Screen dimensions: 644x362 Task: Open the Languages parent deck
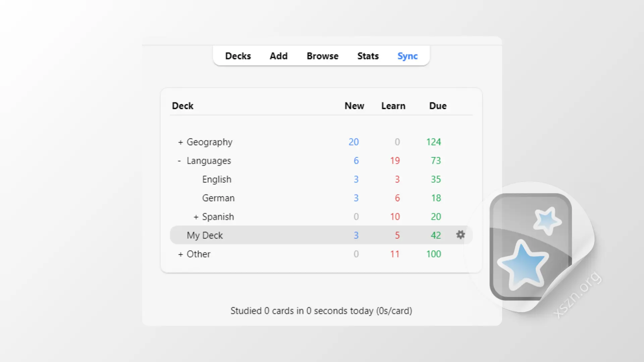coord(209,161)
